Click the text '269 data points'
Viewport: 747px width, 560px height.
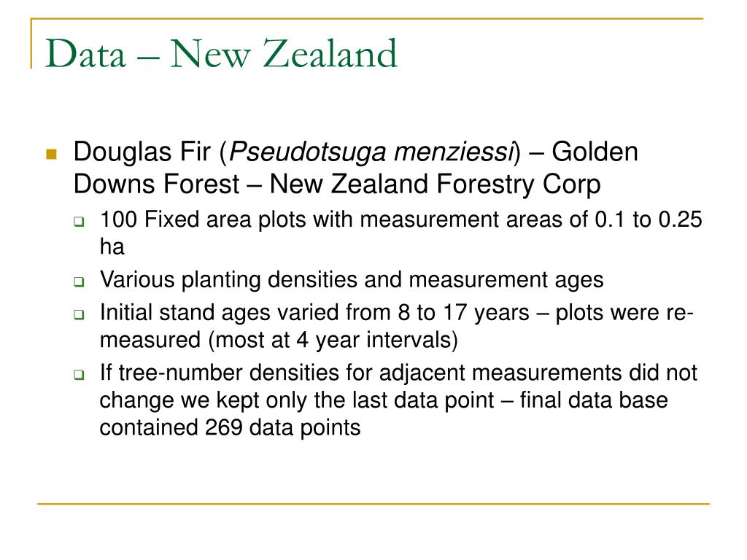coord(282,427)
